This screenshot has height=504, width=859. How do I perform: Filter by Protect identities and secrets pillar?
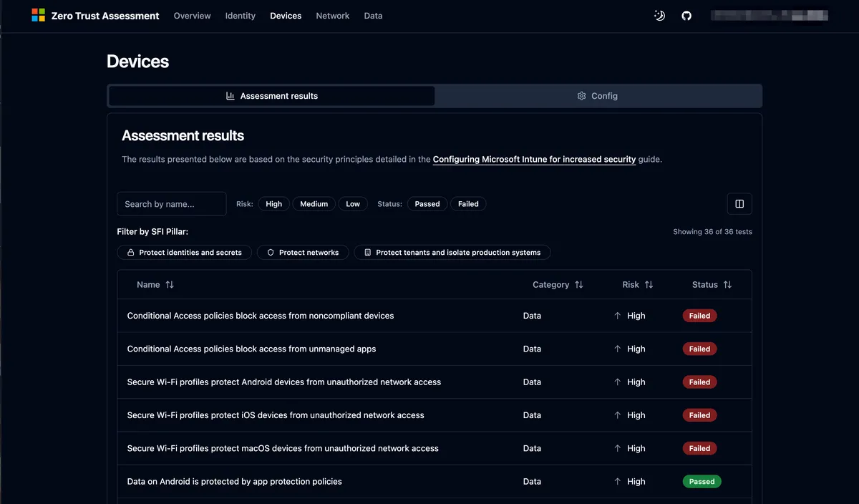coord(184,253)
